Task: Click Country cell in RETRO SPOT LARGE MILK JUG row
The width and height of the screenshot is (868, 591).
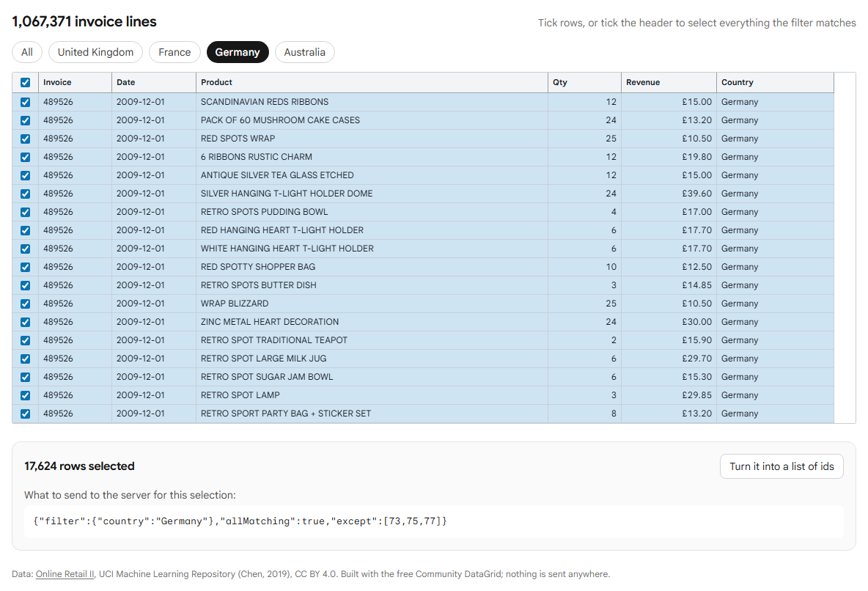Action: point(775,359)
